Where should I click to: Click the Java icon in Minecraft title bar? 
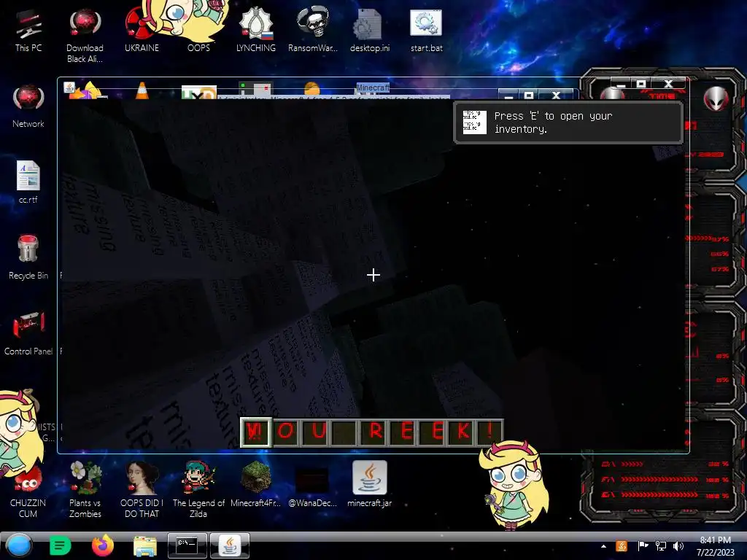point(69,87)
